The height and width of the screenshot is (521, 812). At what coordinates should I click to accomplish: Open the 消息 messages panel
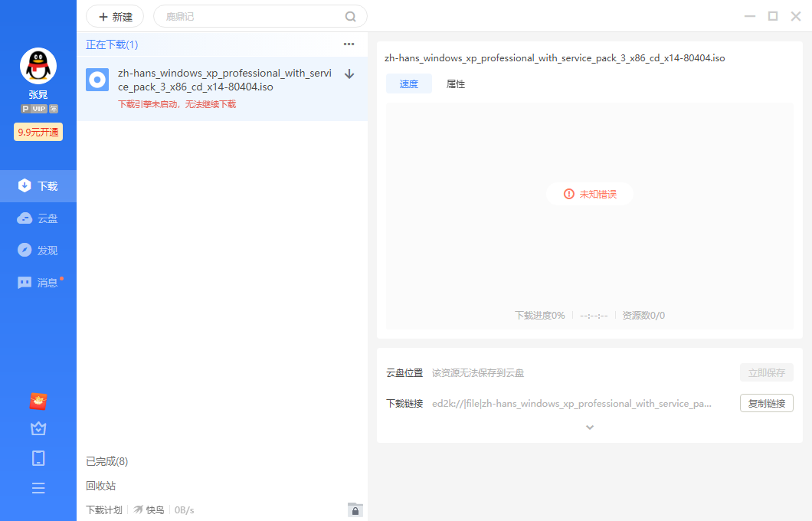[38, 283]
